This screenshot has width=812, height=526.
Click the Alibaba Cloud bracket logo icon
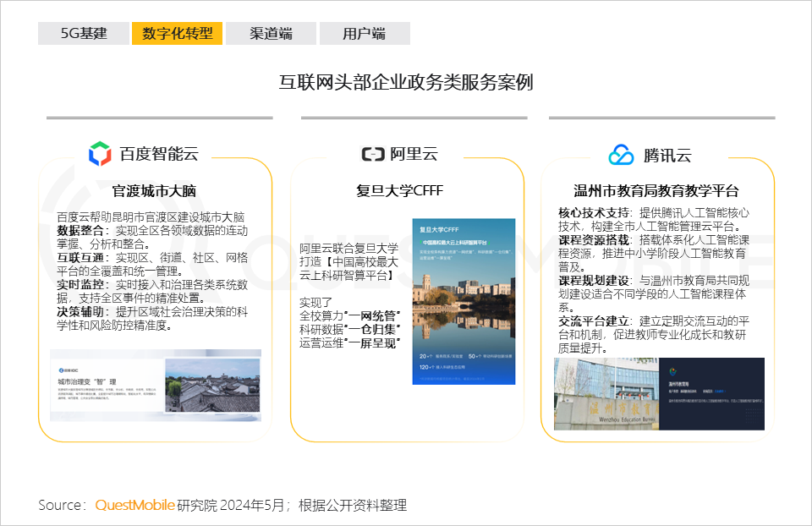pyautogui.click(x=372, y=154)
